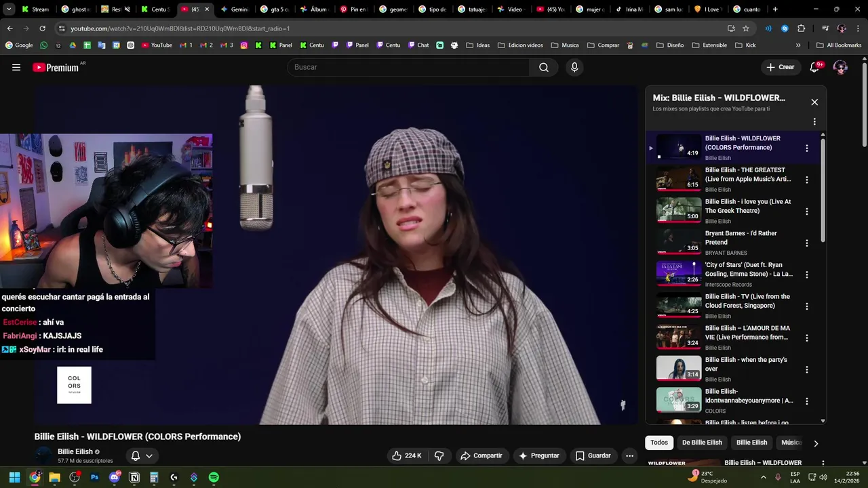
Task: Select the Todos filter chip
Action: click(x=659, y=443)
